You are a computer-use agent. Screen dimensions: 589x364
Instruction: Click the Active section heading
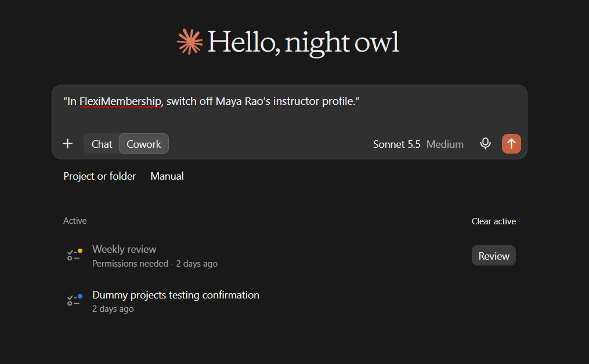point(75,221)
